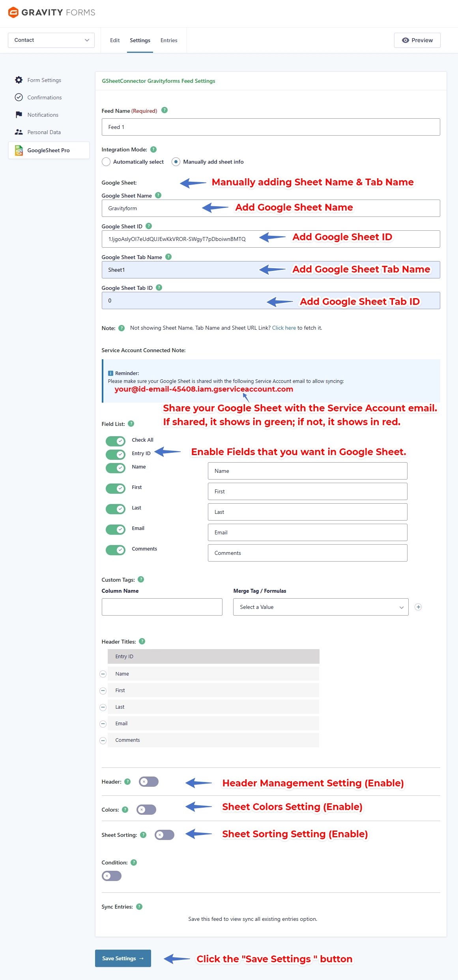Remove the Name header title

point(103,674)
